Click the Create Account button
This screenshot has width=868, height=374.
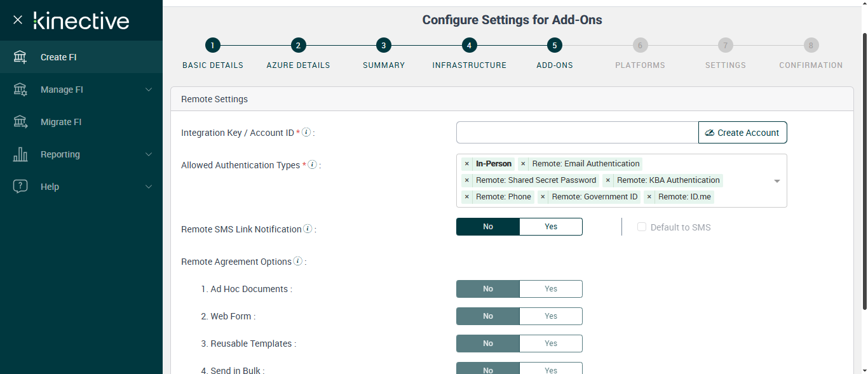click(742, 133)
